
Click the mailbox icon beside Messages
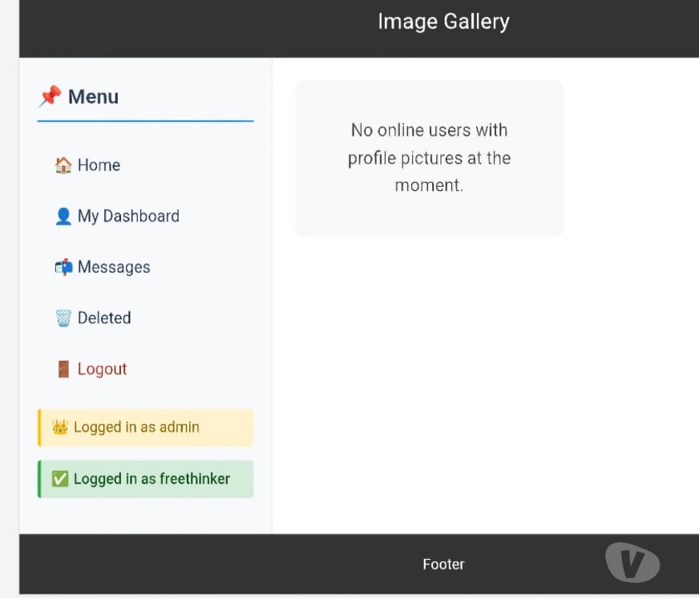pos(63,267)
